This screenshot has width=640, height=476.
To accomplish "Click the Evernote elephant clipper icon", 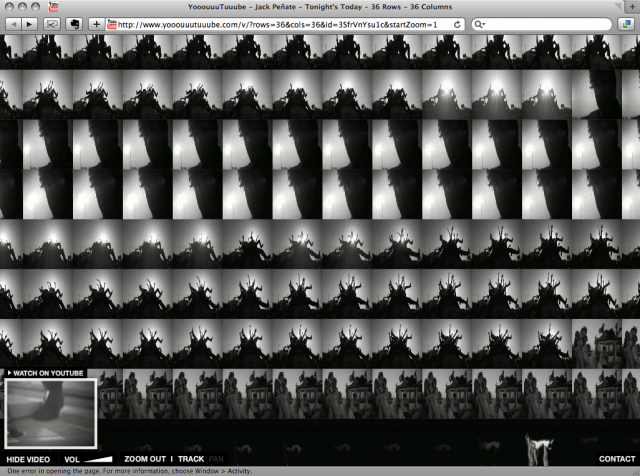I will pyautogui.click(x=74, y=24).
